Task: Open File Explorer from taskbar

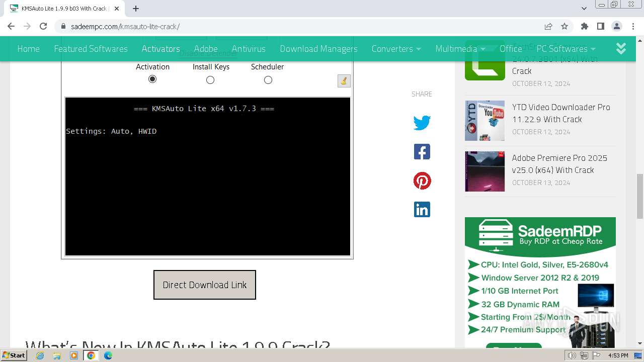Action: tap(57, 355)
